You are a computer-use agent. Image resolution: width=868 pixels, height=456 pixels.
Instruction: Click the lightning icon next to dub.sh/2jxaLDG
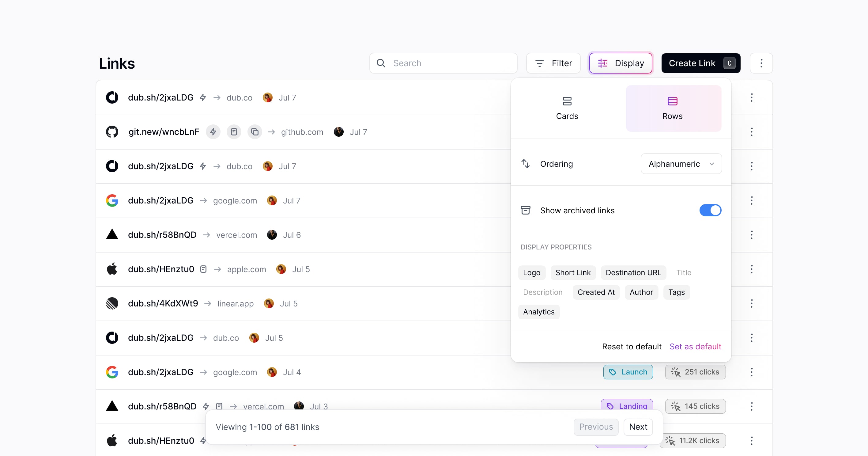(202, 97)
